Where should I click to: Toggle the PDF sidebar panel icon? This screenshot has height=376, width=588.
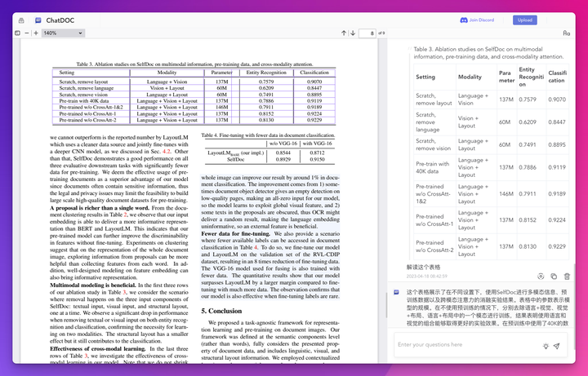pyautogui.click(x=18, y=33)
